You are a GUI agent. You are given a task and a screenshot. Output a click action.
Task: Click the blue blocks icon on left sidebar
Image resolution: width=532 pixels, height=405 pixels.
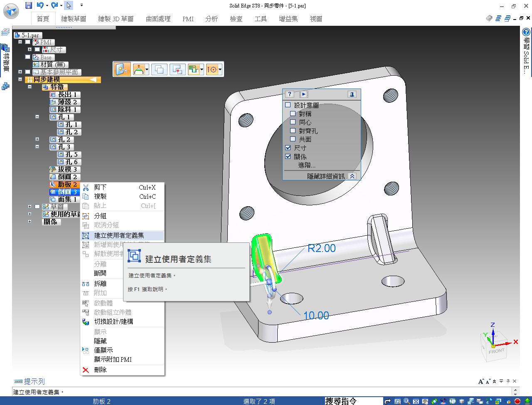(x=5, y=86)
